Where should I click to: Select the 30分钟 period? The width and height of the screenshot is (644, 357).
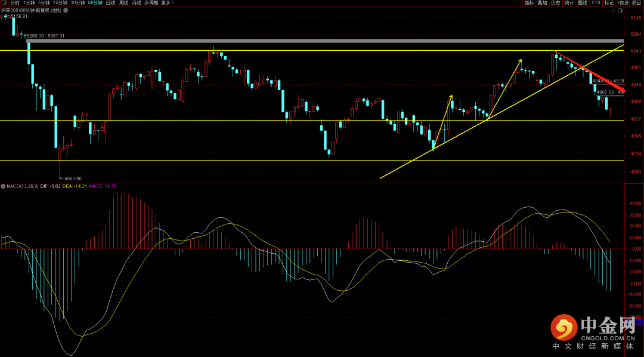pyautogui.click(x=78, y=3)
